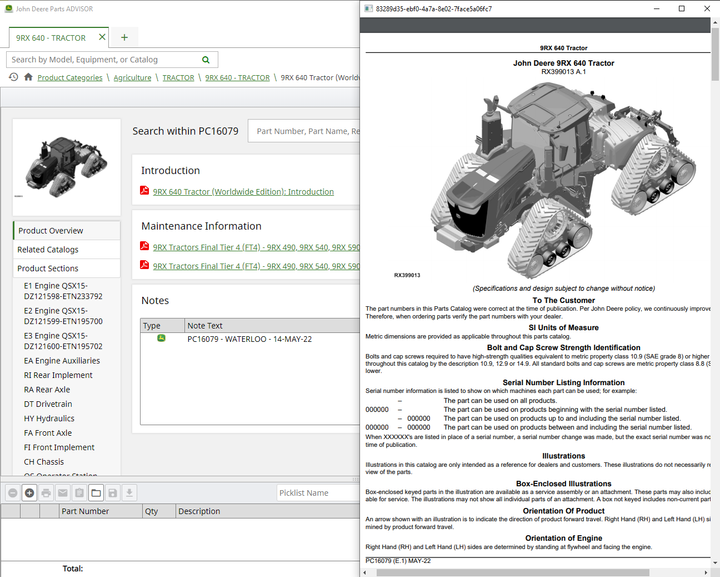Select the PC16079 - WATERLOO - 14-MAY-22 note
The width and height of the screenshot is (720, 577).
250,339
